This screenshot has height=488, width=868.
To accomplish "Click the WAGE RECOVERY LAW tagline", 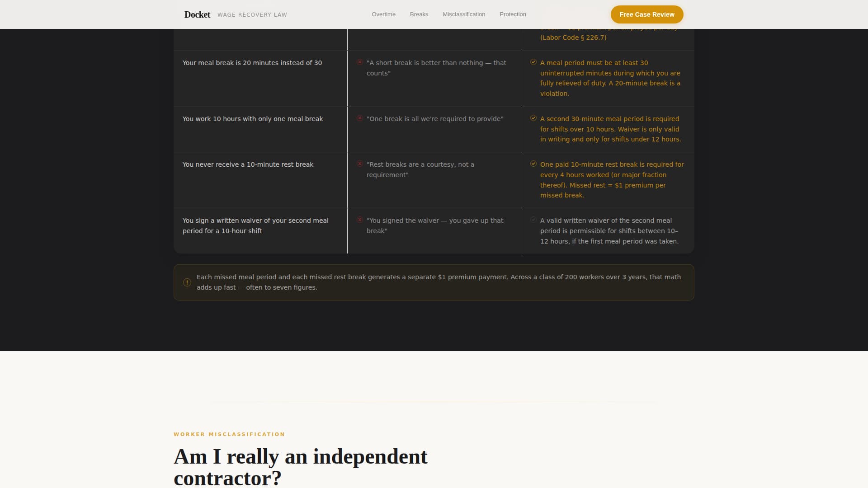I will click(x=252, y=14).
